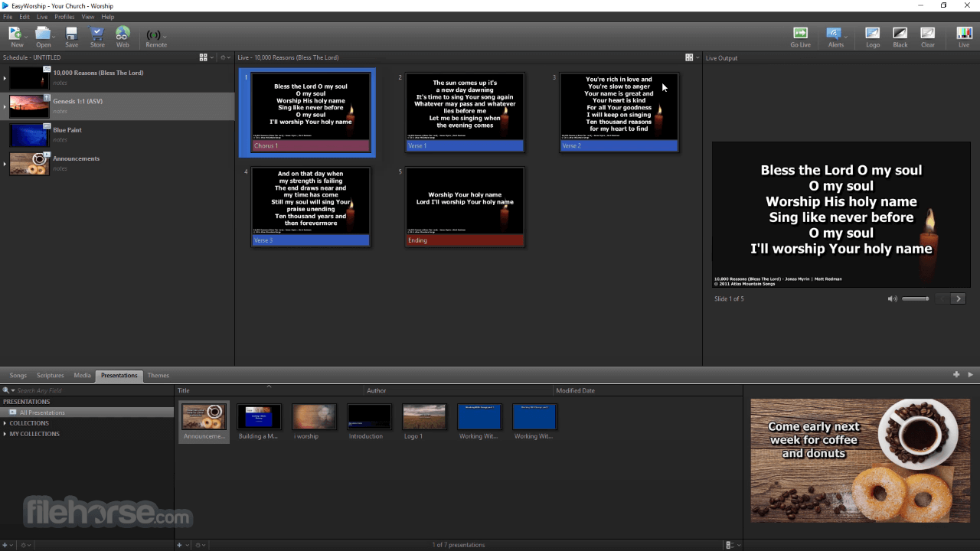Screen dimensions: 980x551
Task: Show the Logo on output
Action: pos(873,33)
